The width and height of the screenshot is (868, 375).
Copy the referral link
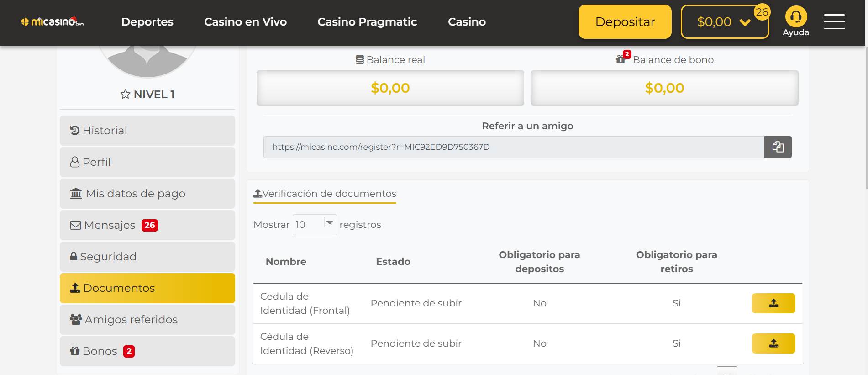pos(778,147)
